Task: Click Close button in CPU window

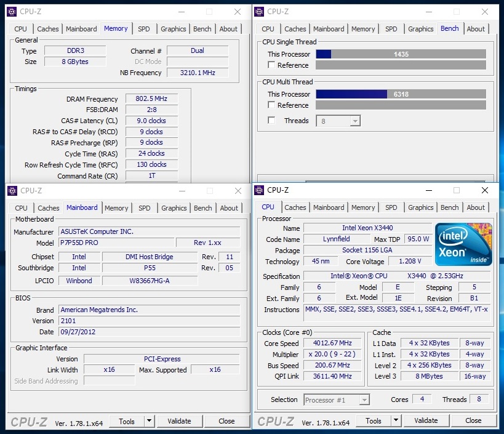Action: click(x=473, y=420)
